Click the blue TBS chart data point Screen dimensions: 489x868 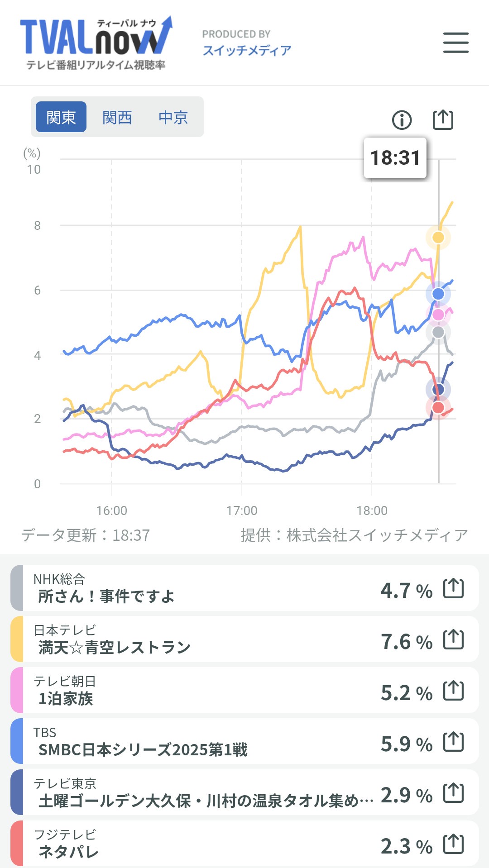[x=438, y=294]
